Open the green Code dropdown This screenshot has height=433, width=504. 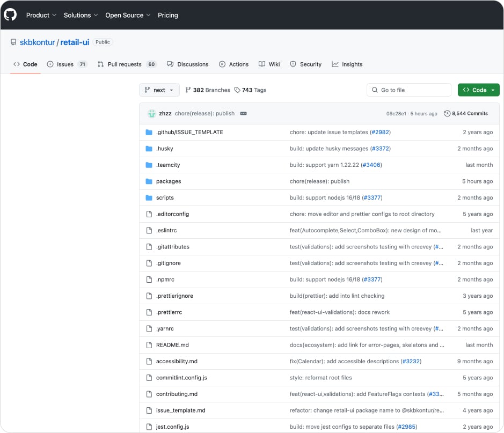(478, 90)
